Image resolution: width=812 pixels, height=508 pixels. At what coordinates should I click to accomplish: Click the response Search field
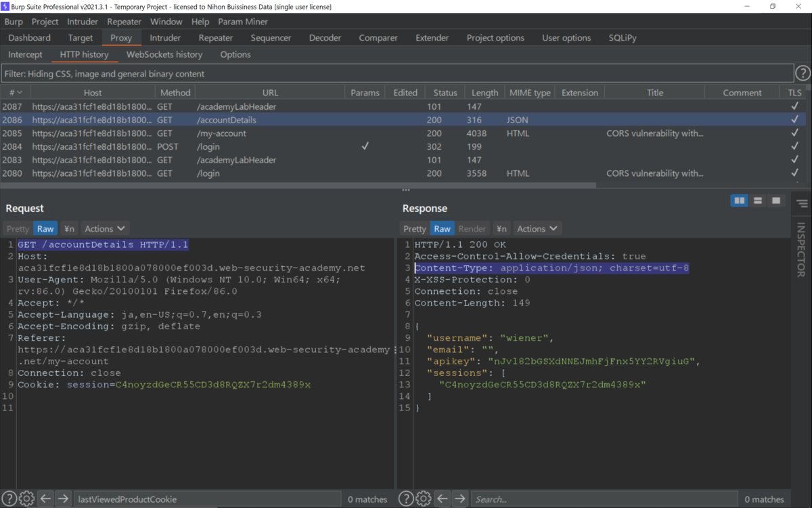coord(604,499)
